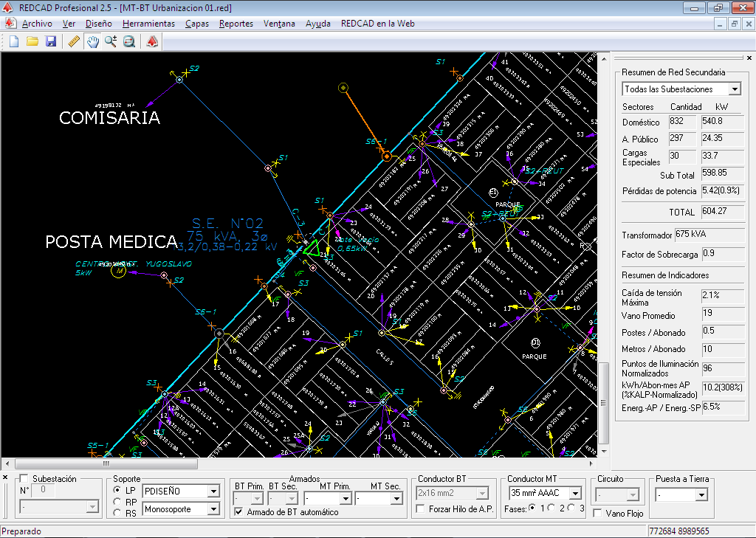Select Fases 1 radio button

tap(532, 508)
